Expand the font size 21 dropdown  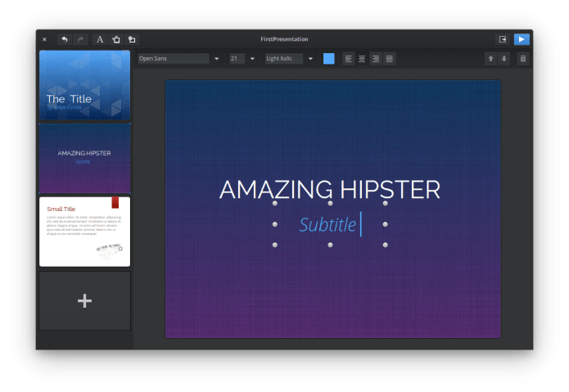click(252, 59)
